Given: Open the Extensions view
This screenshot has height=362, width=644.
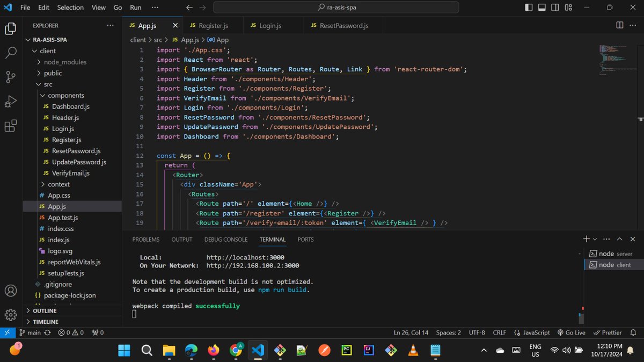Looking at the screenshot, I should coord(11,126).
